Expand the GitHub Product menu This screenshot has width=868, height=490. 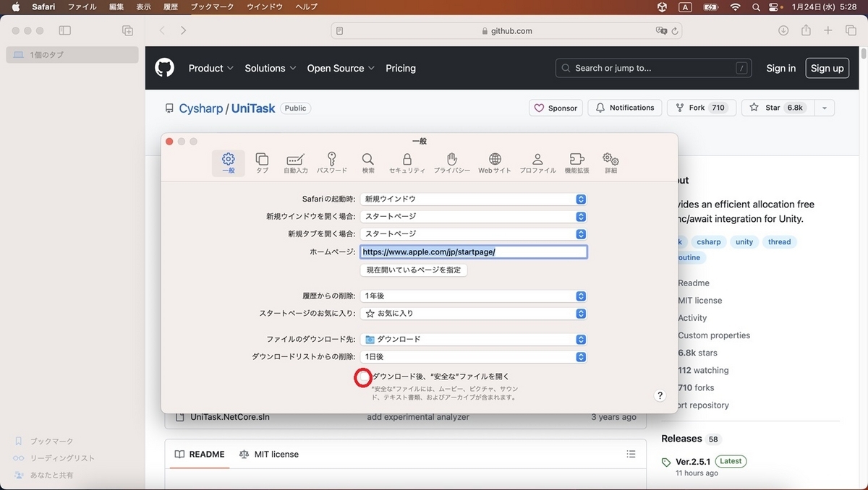pos(211,68)
